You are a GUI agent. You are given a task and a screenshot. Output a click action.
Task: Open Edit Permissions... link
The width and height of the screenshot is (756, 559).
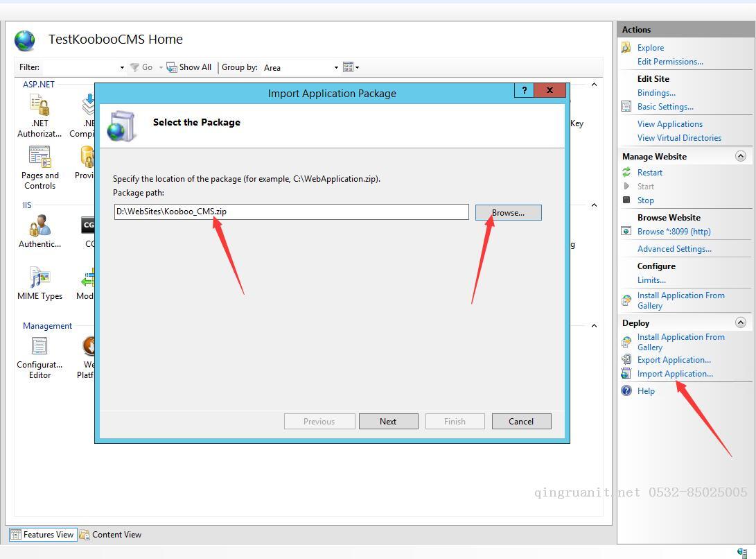click(x=670, y=61)
